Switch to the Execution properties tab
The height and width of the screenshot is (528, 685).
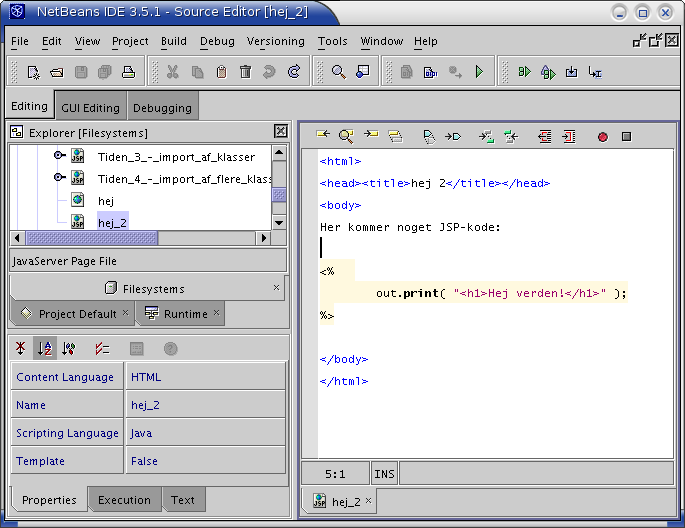coord(124,500)
